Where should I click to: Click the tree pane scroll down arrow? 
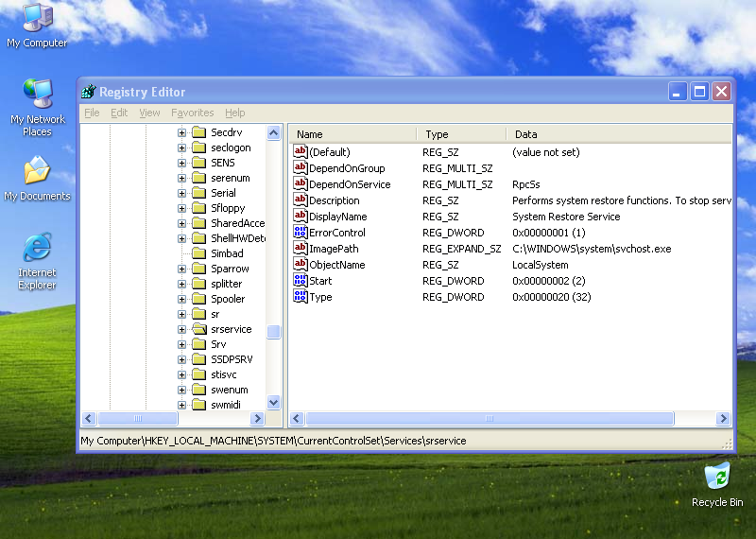pos(273,402)
